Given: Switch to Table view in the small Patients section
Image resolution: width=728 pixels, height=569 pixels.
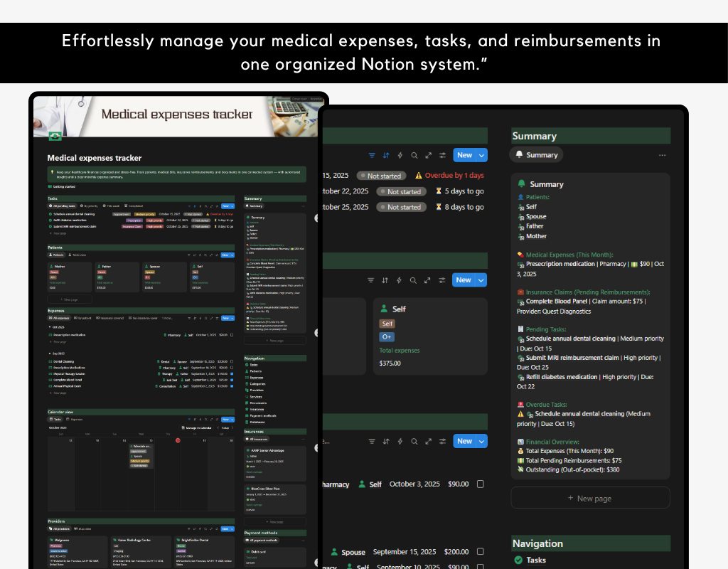Looking at the screenshot, I should (x=77, y=255).
